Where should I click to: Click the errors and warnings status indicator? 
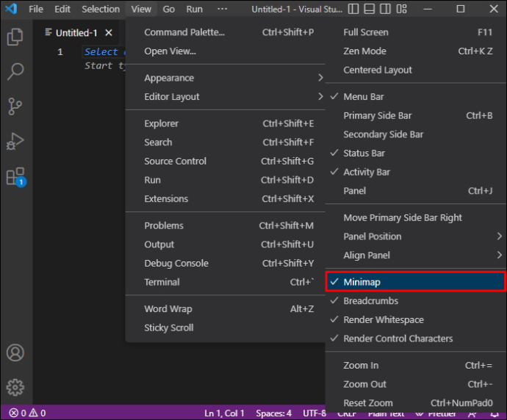click(27, 413)
